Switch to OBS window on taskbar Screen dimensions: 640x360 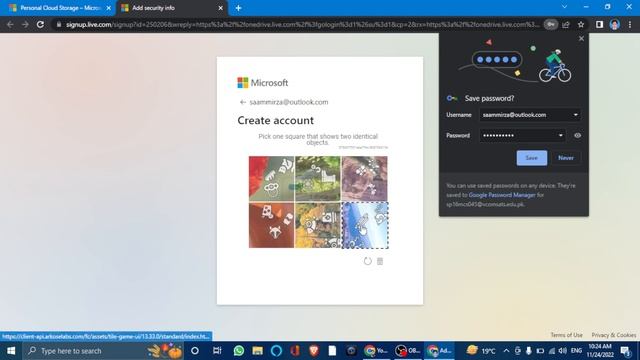point(407,351)
